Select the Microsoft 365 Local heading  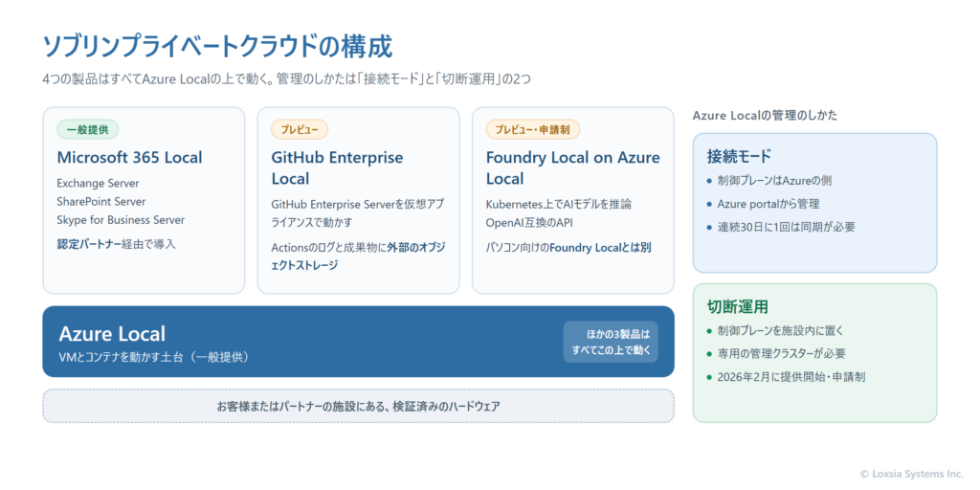click(x=129, y=158)
